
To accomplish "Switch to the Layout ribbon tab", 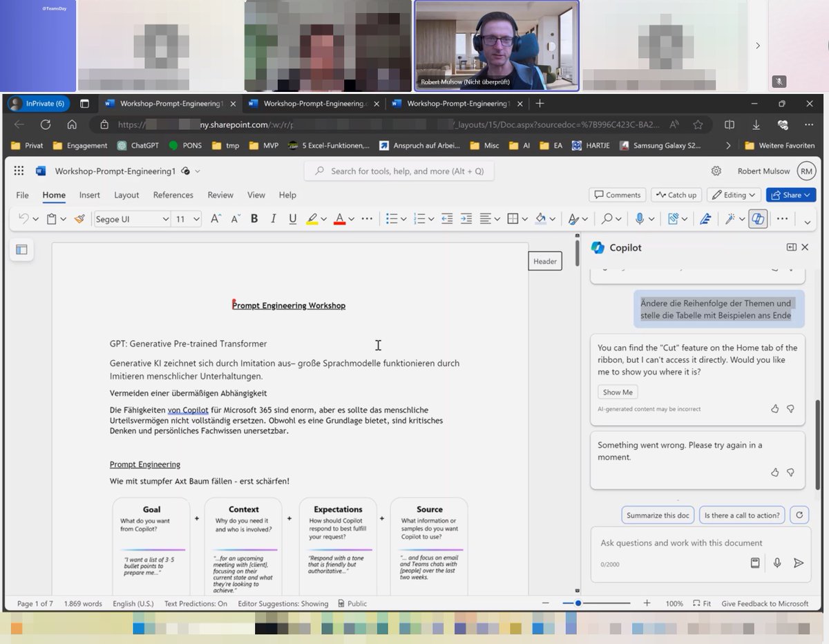I will coord(126,195).
